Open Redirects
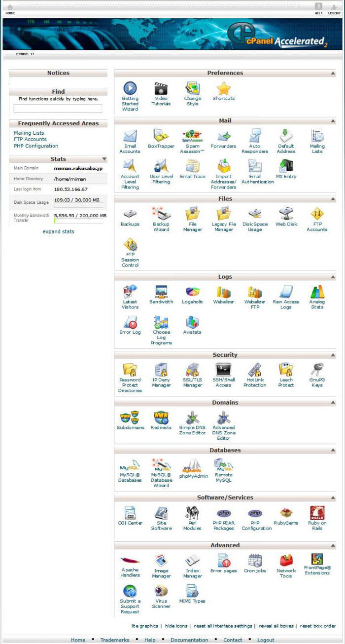The height and width of the screenshot is (644, 345). point(161,417)
